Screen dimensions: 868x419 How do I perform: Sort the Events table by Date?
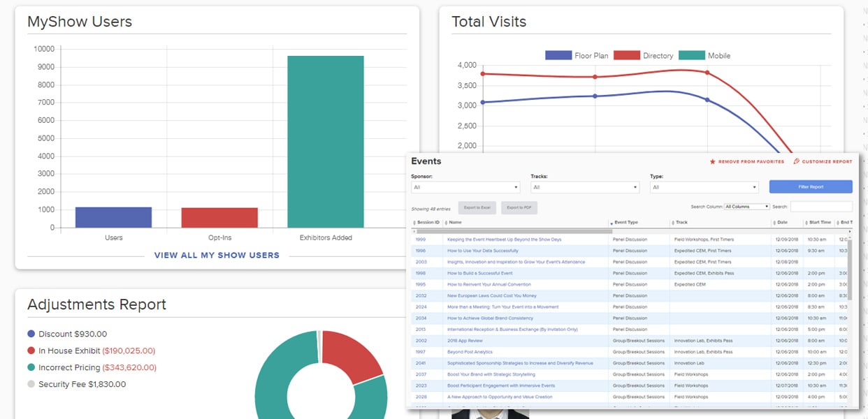[781, 222]
